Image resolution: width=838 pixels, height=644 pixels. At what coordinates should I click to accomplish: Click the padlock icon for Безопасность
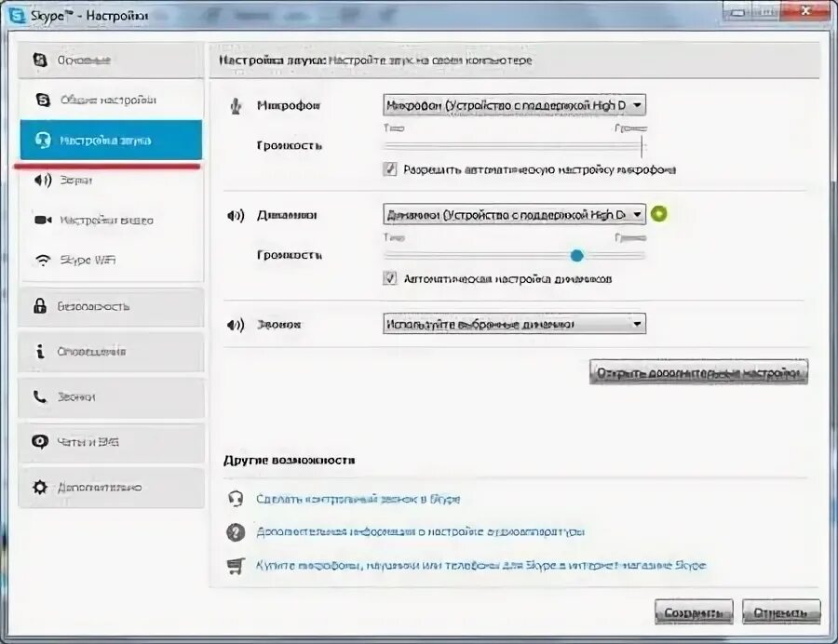coord(40,306)
